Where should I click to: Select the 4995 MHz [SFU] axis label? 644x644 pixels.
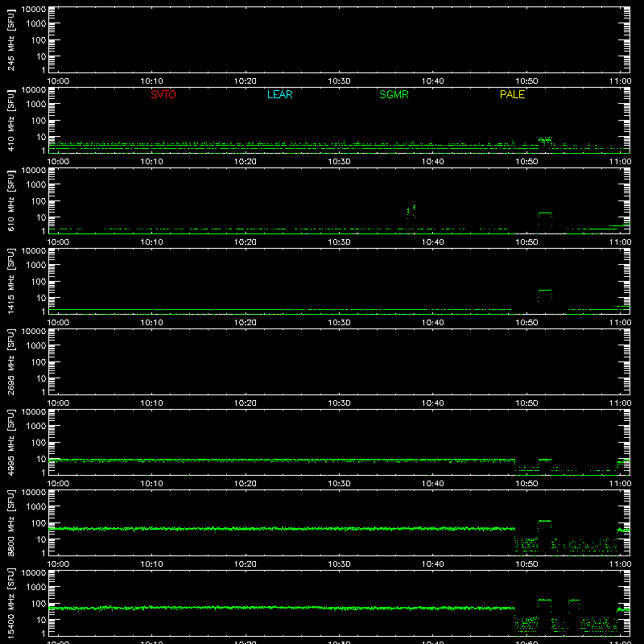click(10, 442)
